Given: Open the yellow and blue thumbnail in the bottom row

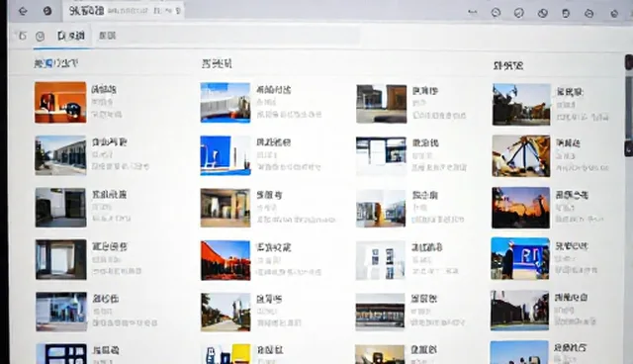Looking at the screenshot, I should 226,354.
